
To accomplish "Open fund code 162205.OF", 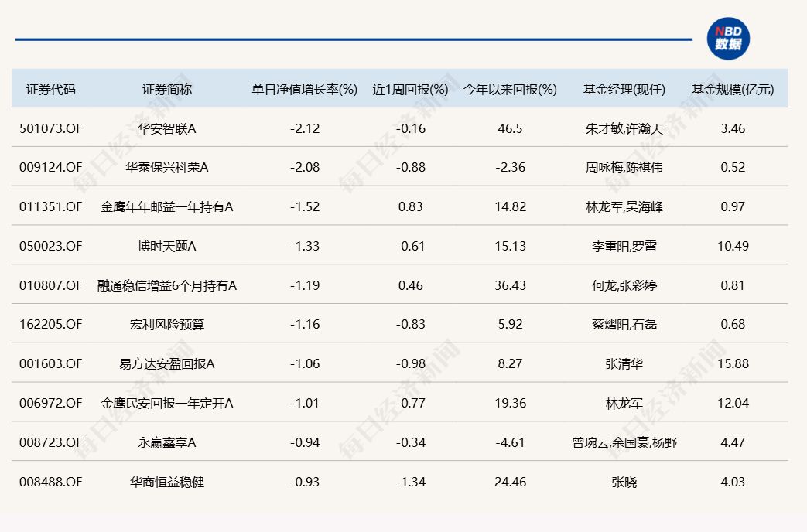I will coord(50,325).
